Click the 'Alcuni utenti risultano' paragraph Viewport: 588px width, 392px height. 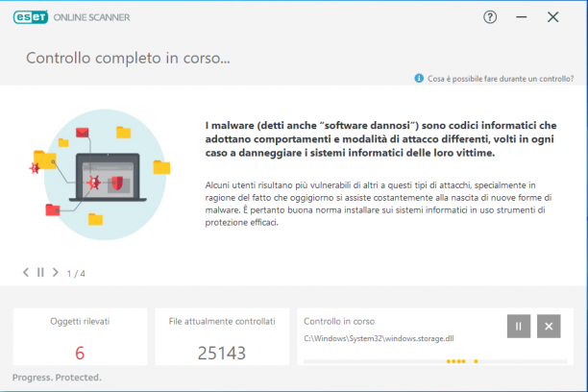pos(379,204)
